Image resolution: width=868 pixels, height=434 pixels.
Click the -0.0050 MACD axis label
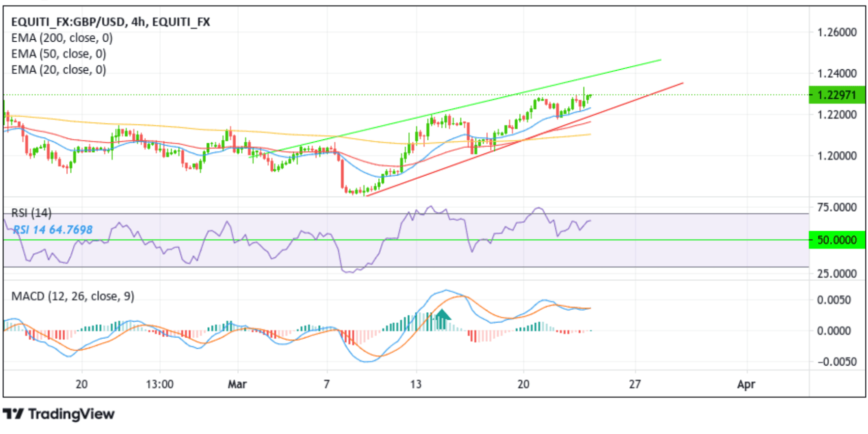click(834, 362)
